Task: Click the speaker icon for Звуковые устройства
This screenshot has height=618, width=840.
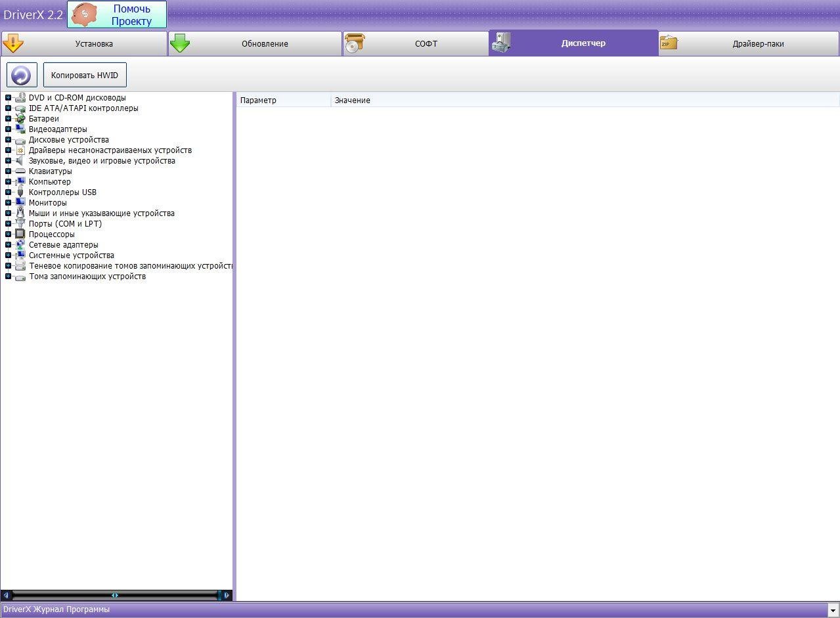Action: (20, 161)
